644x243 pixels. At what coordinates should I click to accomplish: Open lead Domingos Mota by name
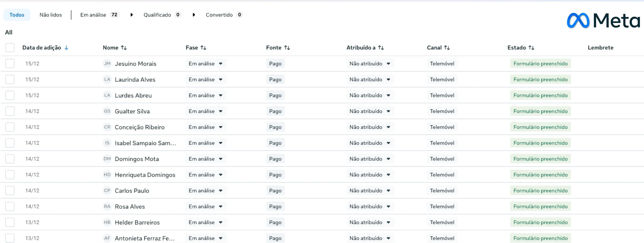pyautogui.click(x=137, y=159)
